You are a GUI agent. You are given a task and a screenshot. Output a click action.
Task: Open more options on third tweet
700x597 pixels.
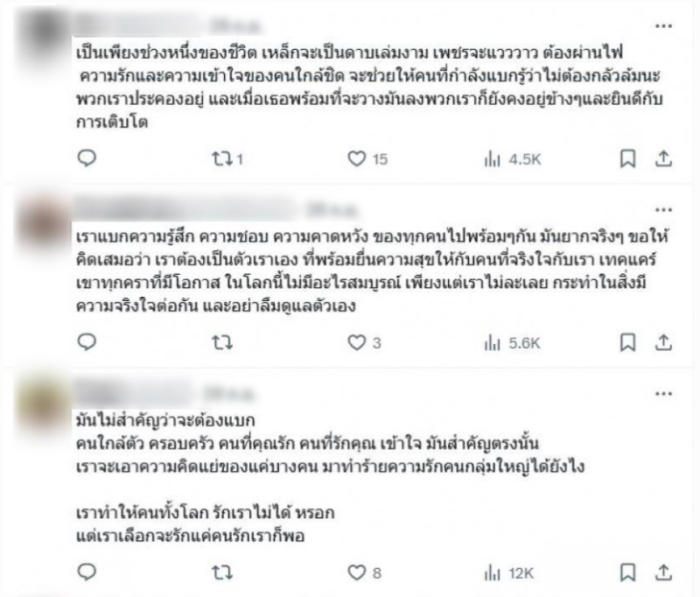coord(663,394)
